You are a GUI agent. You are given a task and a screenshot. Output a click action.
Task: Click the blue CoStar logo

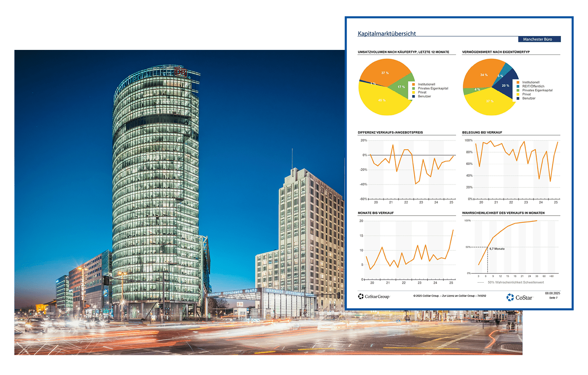click(520, 297)
